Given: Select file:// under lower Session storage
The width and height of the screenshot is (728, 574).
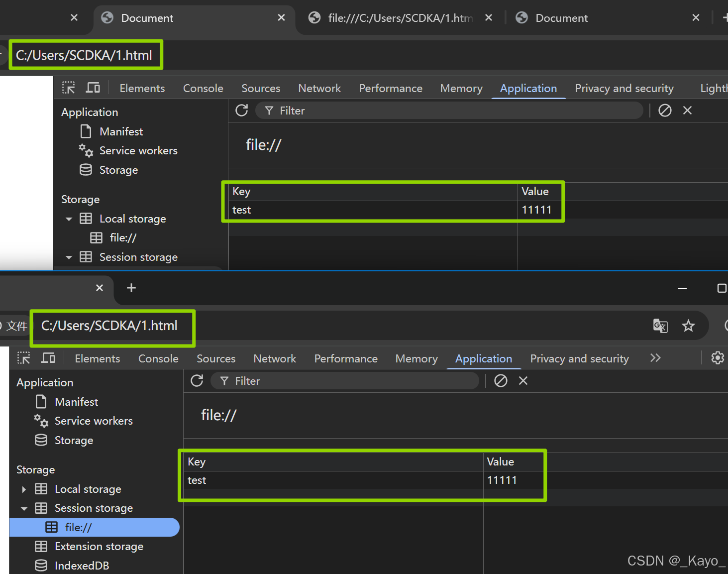Looking at the screenshot, I should pos(95,527).
